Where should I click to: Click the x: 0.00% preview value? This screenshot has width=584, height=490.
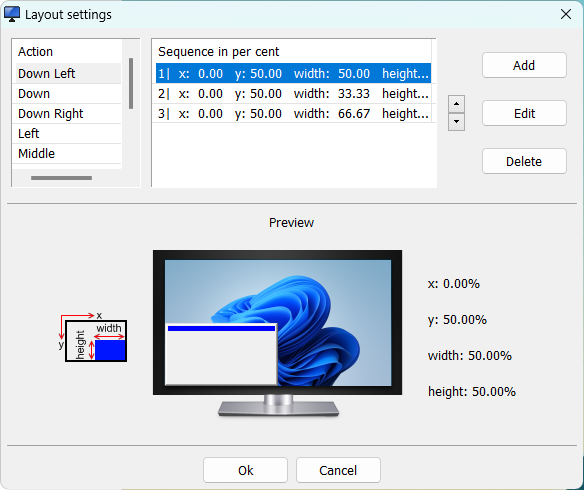(x=454, y=284)
